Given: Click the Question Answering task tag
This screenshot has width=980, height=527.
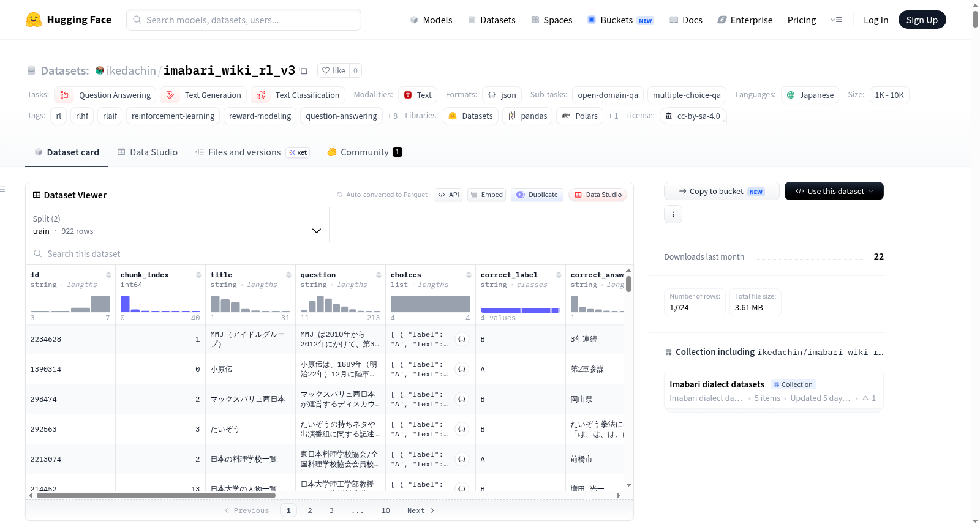Looking at the screenshot, I should [105, 95].
